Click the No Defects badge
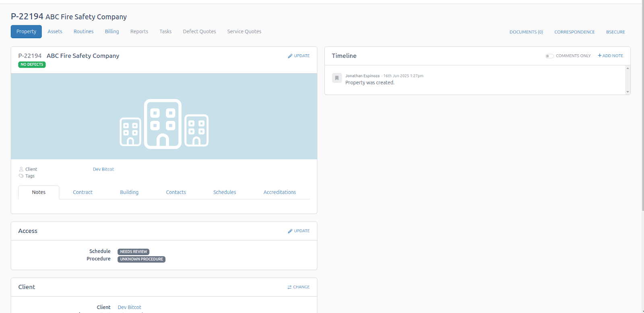 32,65
